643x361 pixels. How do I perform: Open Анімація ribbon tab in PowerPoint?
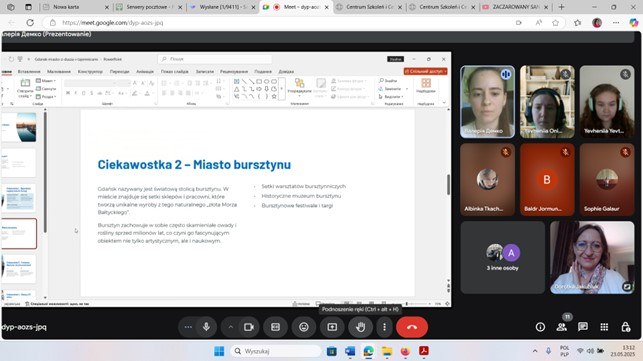145,71
